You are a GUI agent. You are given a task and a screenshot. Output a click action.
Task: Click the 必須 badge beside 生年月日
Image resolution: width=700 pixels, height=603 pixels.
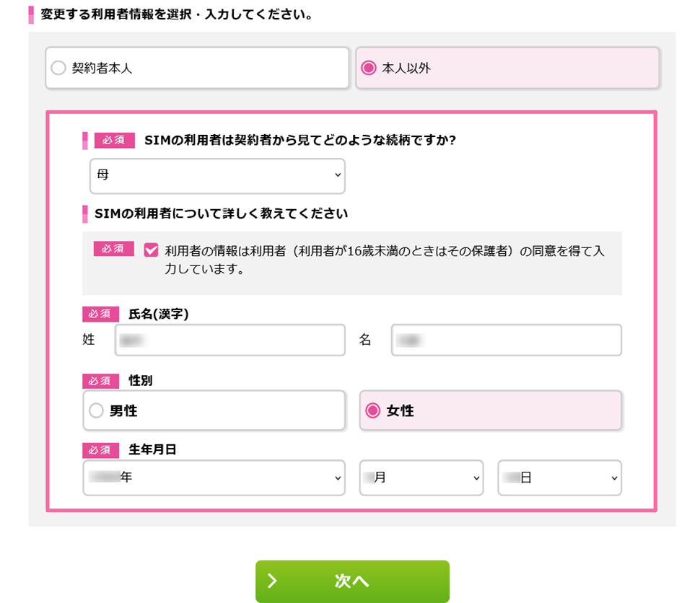(100, 450)
